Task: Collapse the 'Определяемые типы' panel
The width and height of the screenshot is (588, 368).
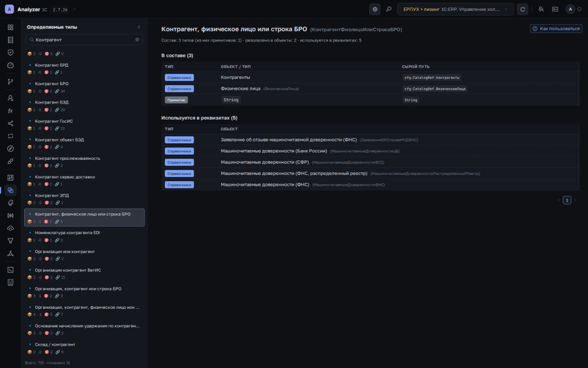Action: coord(139,27)
